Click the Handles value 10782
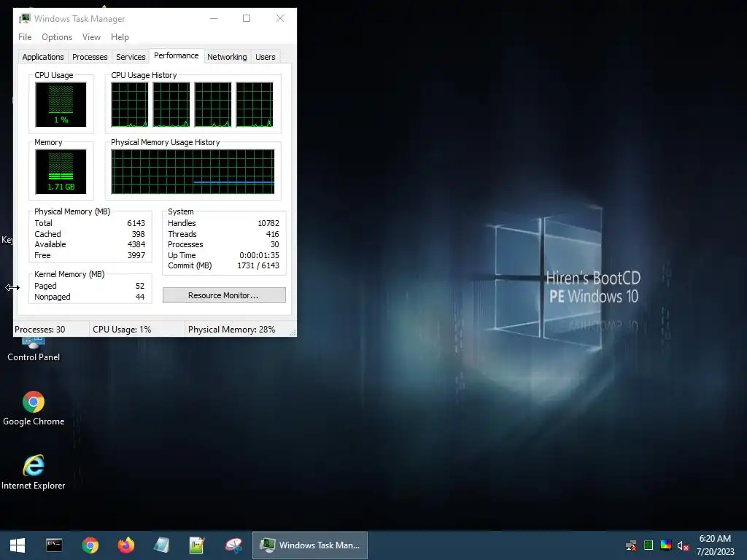This screenshot has height=560, width=747. click(x=268, y=223)
